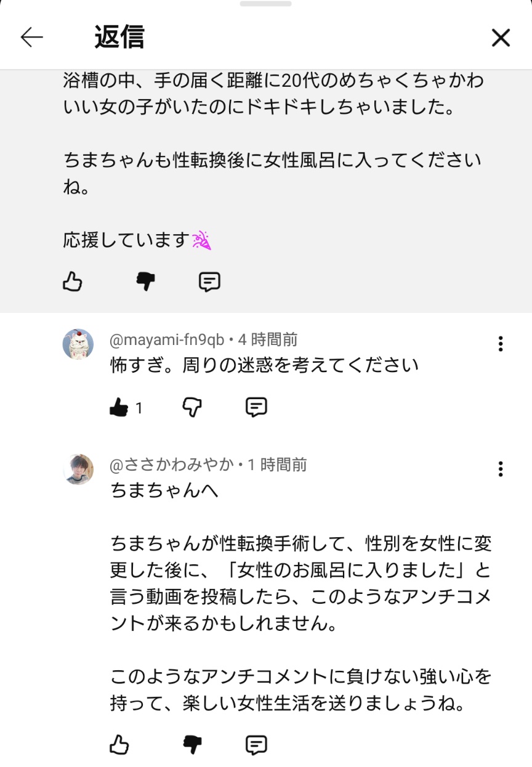
Task: Go back using the arrow icon
Action: 32,38
